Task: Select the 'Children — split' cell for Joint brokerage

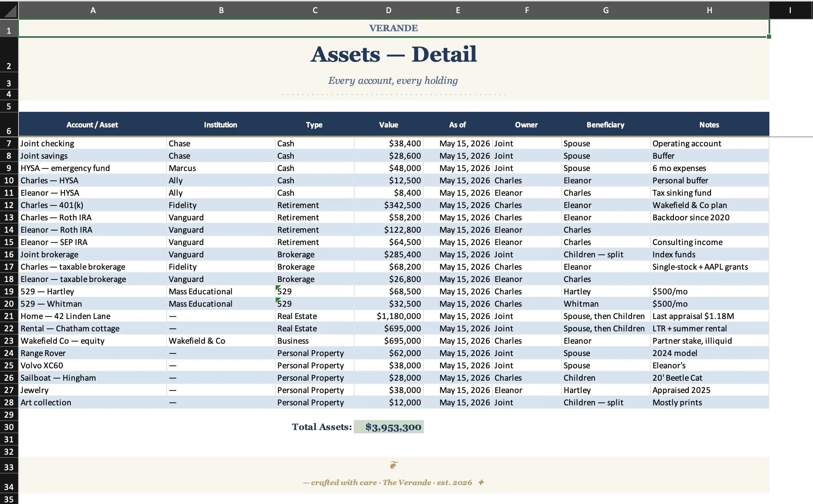Action: [606, 254]
